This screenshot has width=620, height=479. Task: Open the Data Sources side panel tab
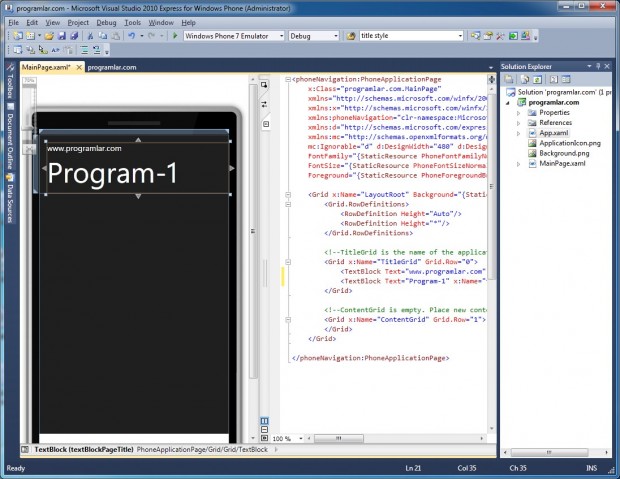coord(10,199)
